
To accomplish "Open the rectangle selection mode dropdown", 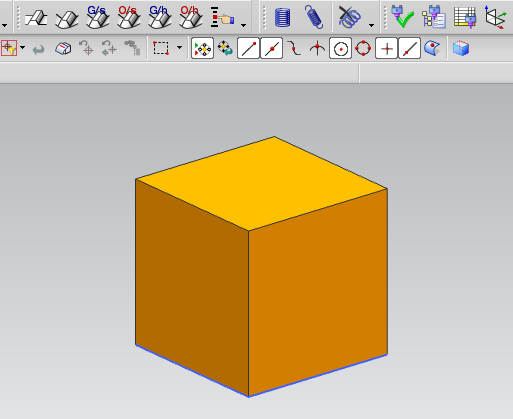I will click(179, 48).
